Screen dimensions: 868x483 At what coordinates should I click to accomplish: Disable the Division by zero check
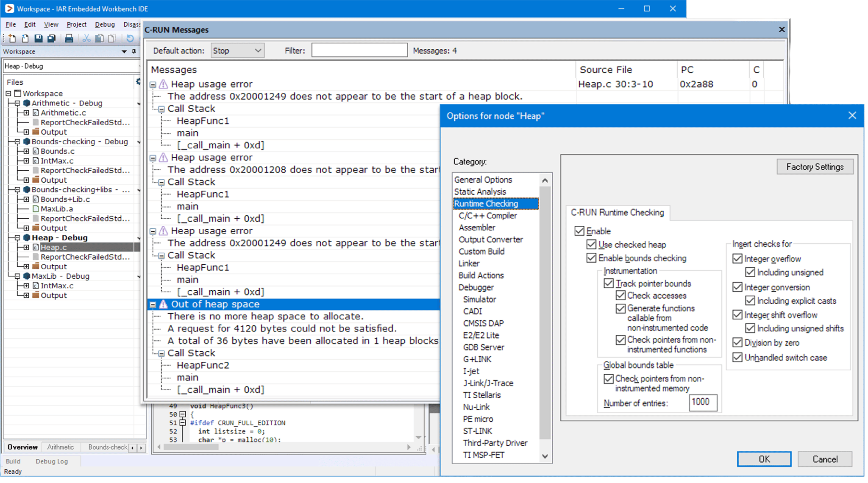tap(737, 343)
